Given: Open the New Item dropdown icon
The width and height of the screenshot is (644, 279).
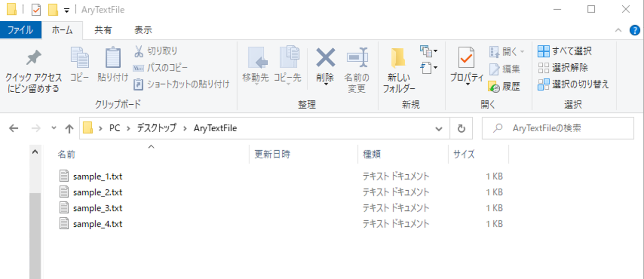Looking at the screenshot, I should click(x=428, y=51).
